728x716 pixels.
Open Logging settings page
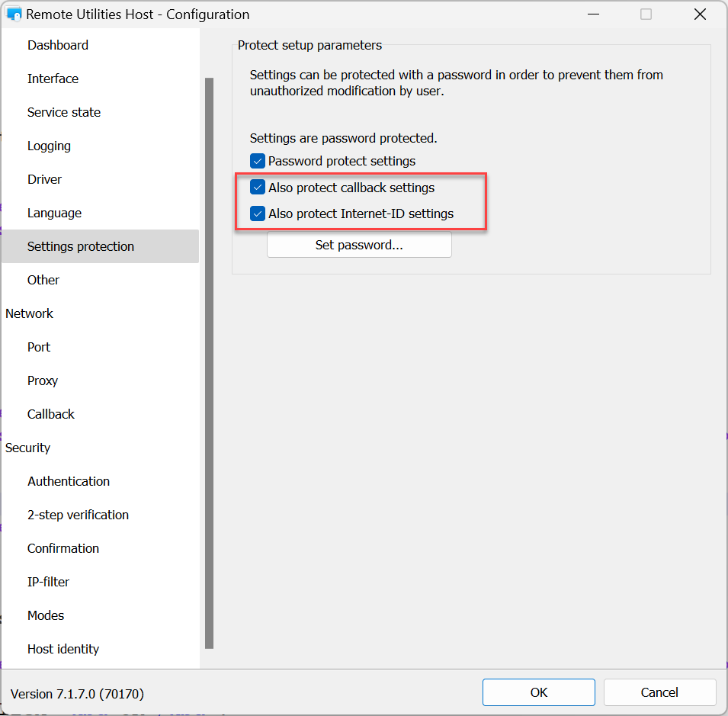pos(49,146)
